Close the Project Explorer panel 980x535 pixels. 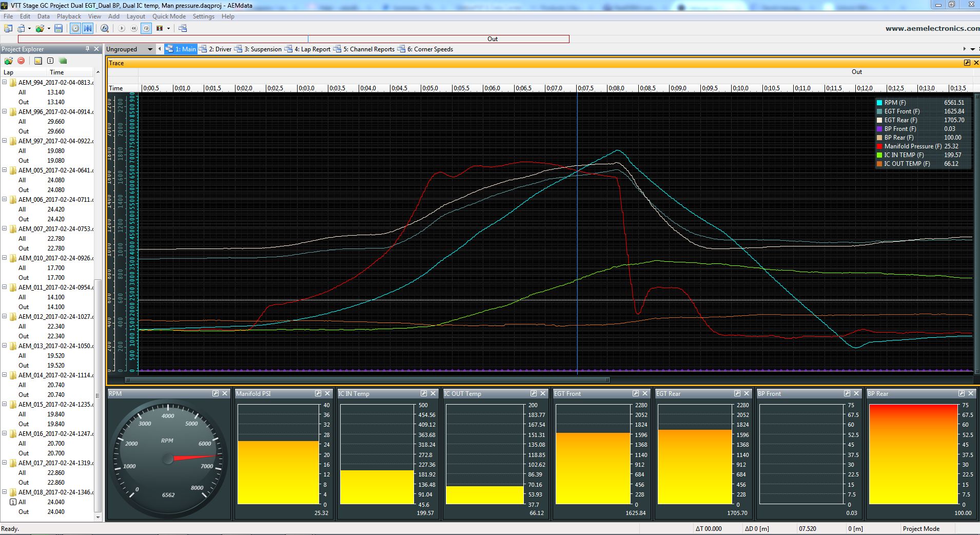point(96,49)
